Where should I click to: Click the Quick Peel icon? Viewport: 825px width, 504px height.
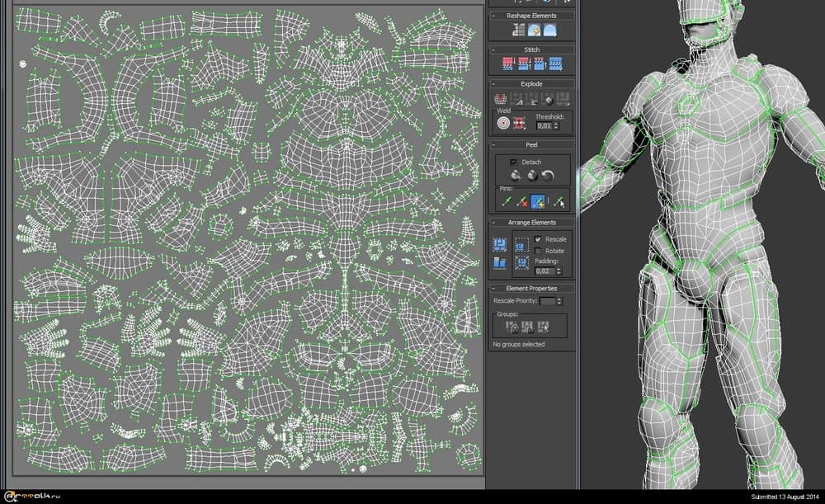[516, 176]
